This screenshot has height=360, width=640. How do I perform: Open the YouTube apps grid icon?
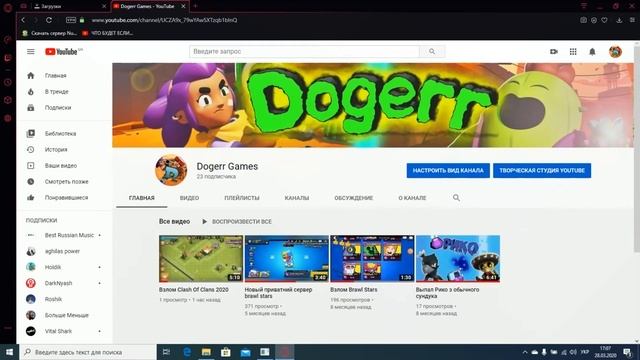point(573,52)
